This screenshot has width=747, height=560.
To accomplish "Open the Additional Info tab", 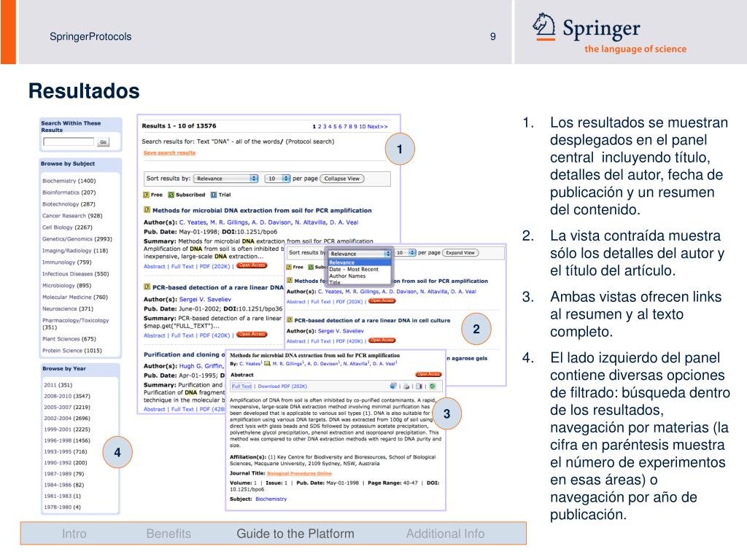I will click(446, 534).
